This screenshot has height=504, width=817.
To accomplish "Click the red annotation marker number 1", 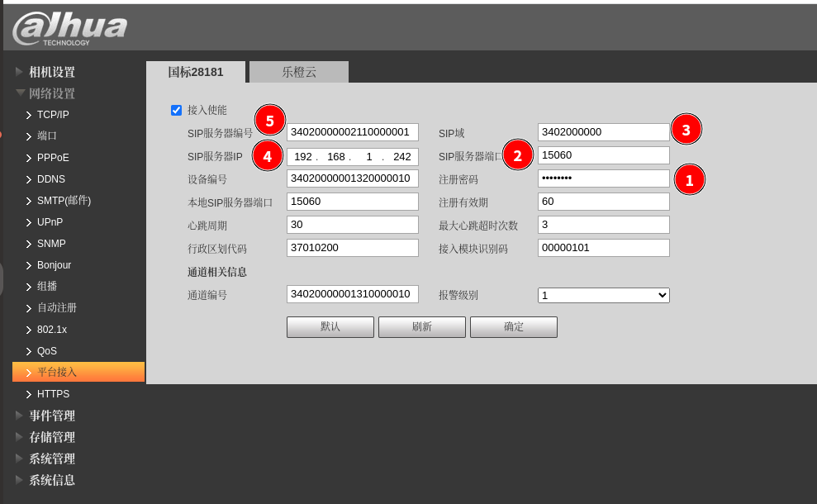I will tap(690, 179).
